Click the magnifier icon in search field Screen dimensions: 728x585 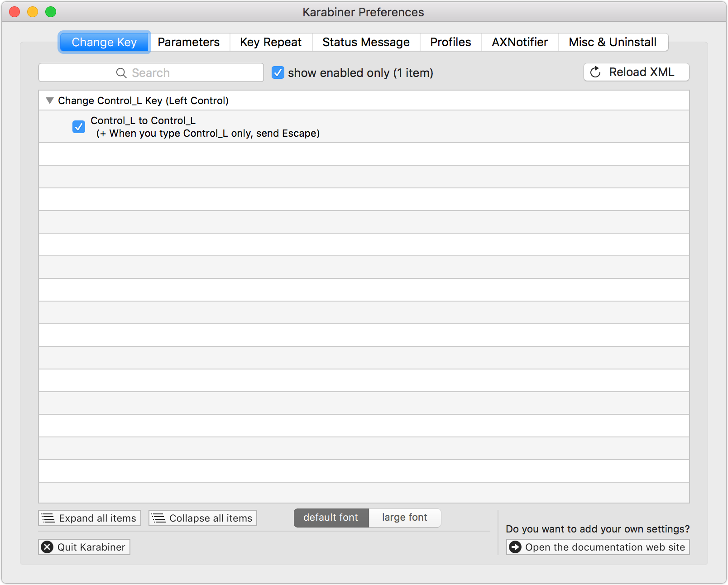pos(121,73)
